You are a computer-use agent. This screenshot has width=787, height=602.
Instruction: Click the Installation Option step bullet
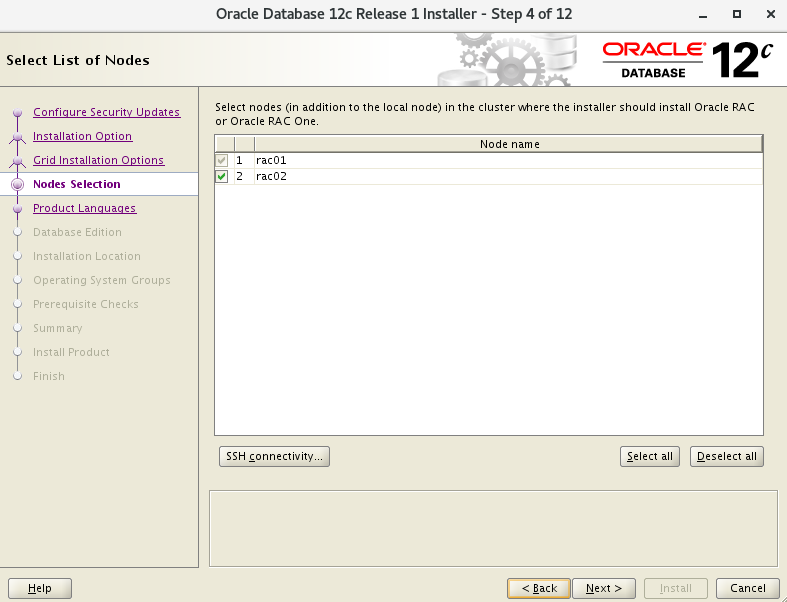[18, 137]
